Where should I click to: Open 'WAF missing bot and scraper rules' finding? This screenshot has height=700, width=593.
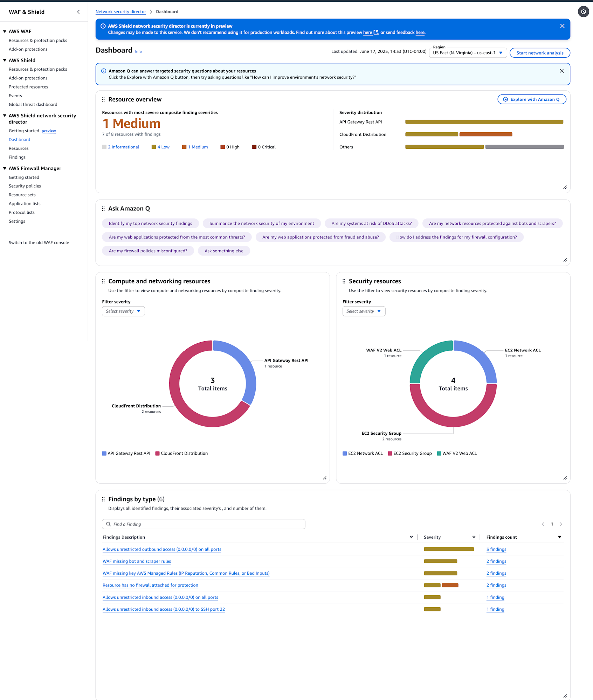137,561
